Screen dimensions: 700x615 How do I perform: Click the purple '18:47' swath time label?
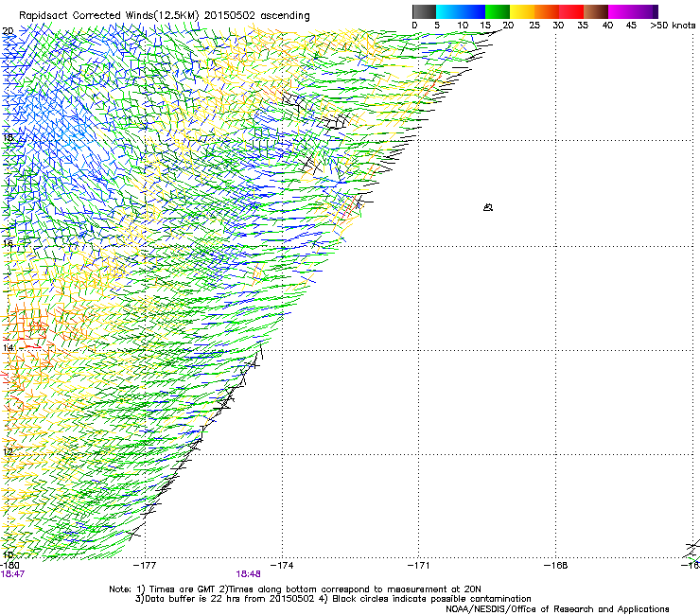(12, 574)
